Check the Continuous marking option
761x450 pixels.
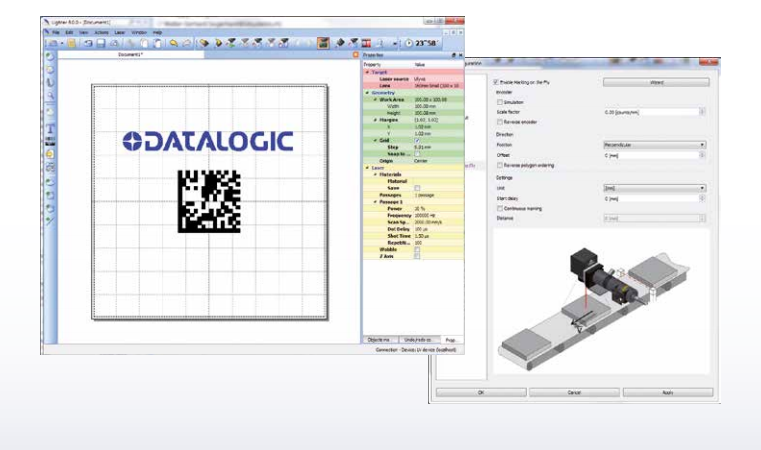[x=500, y=208]
